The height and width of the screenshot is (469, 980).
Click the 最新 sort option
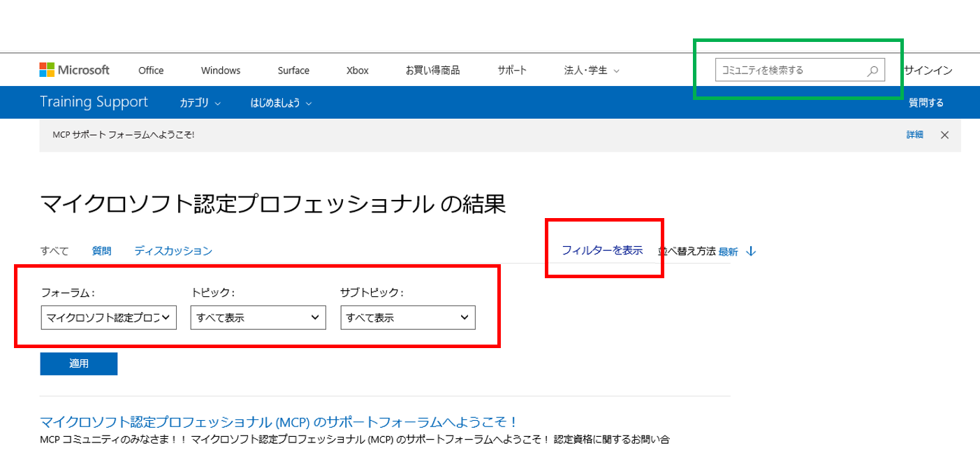tap(728, 252)
